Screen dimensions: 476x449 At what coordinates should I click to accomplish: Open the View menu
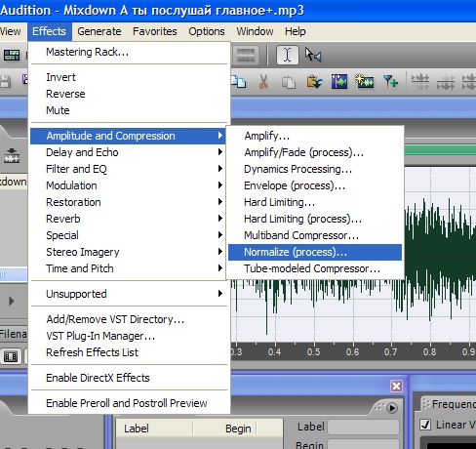point(11,31)
